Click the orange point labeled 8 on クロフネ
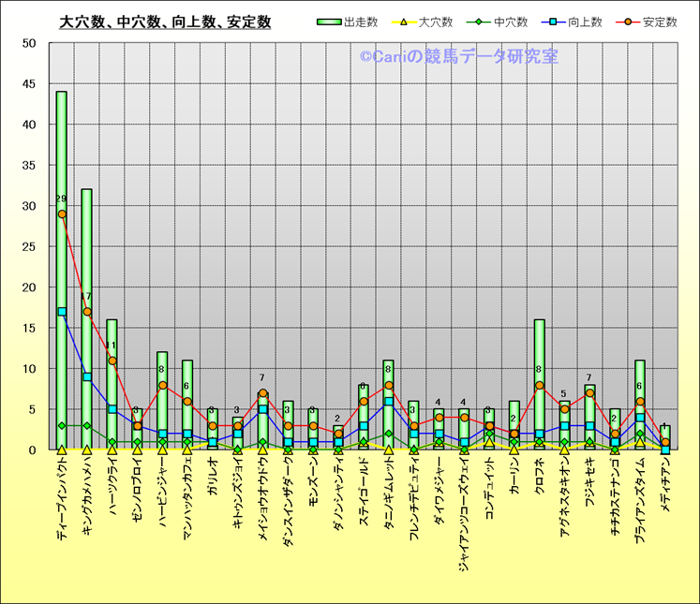 point(539,385)
